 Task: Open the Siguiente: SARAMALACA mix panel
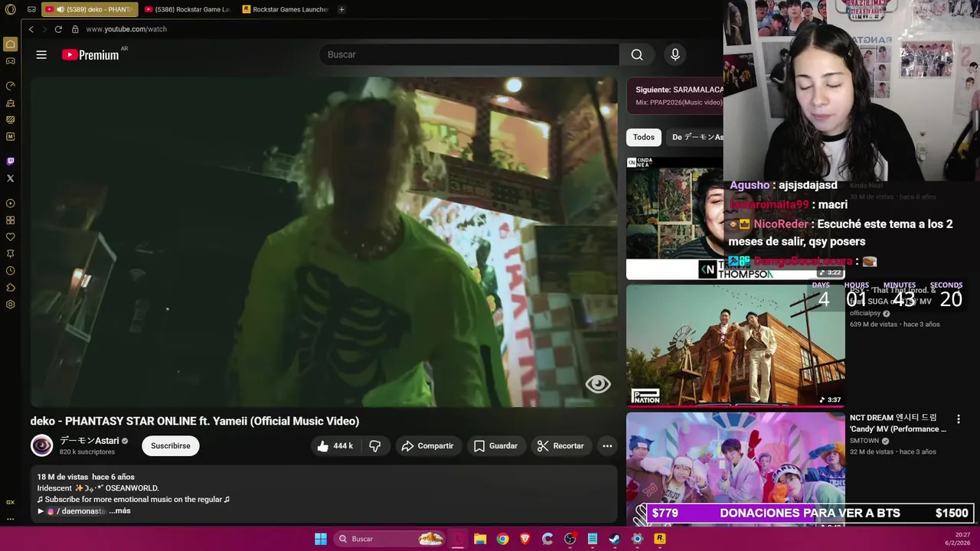(x=675, y=96)
